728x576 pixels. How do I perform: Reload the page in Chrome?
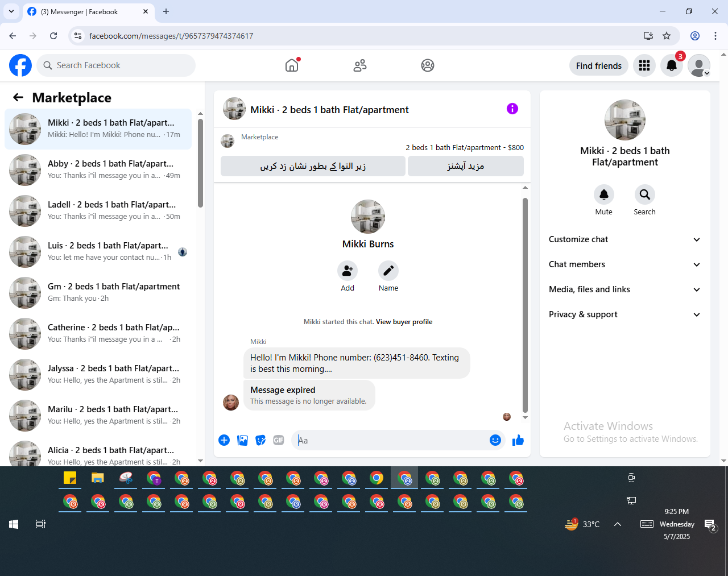[x=53, y=36]
